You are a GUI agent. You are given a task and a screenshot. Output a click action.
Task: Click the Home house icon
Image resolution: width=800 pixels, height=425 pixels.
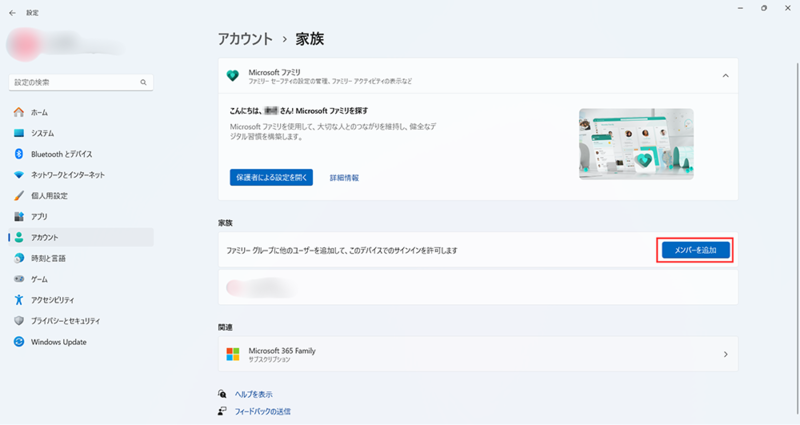[19, 112]
